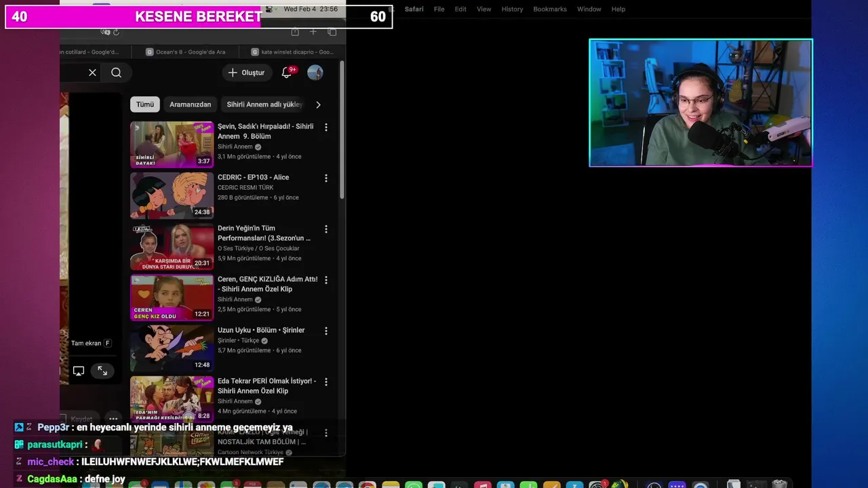Switch to the 'Ocean's 8 - Google'da Ara' tab

click(x=184, y=52)
